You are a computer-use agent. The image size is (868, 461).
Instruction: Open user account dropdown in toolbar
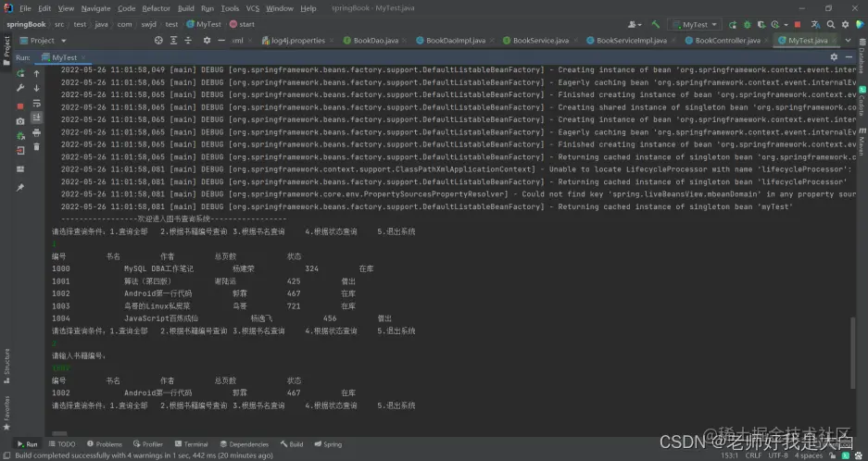635,24
